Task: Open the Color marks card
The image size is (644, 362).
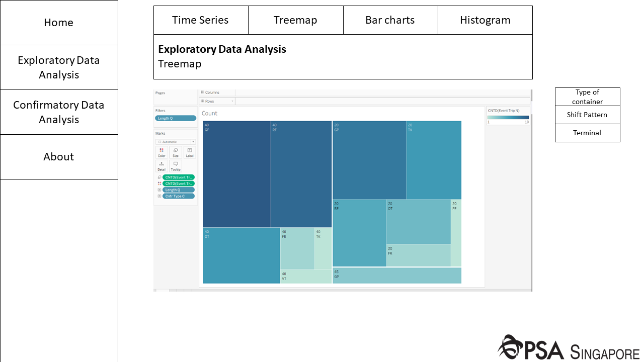Action: [162, 152]
